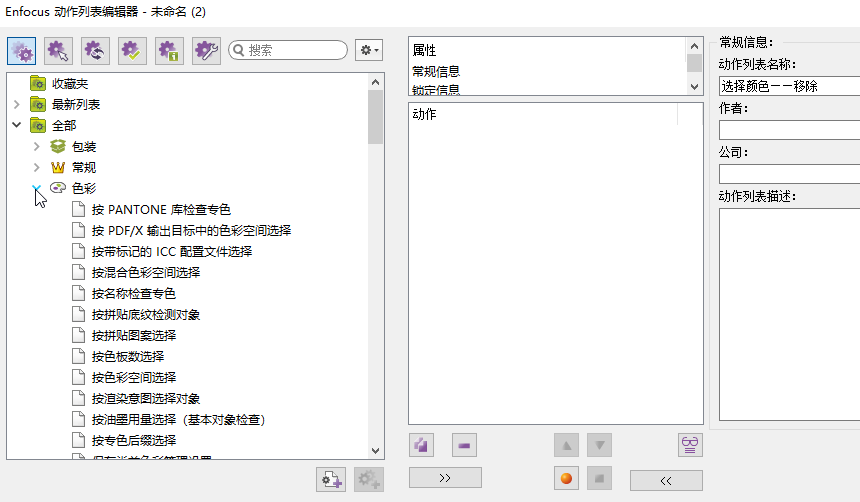Click the purple minus remove action icon

pyautogui.click(x=464, y=445)
